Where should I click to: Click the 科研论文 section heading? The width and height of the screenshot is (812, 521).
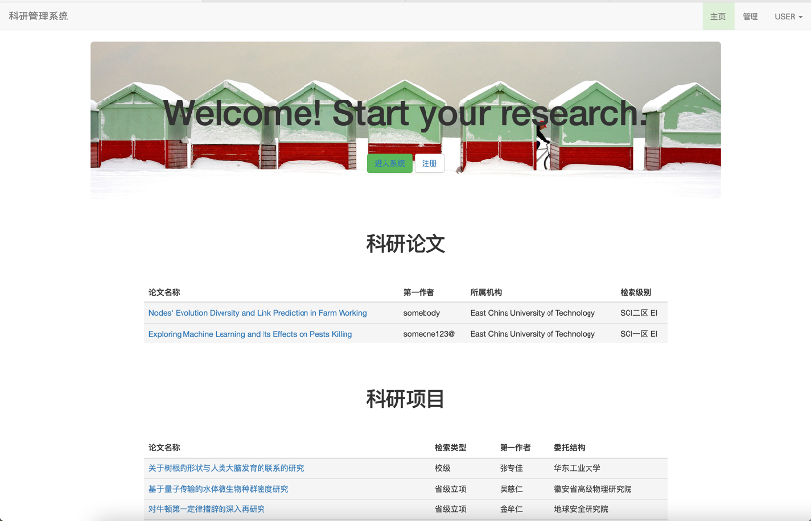[x=405, y=243]
